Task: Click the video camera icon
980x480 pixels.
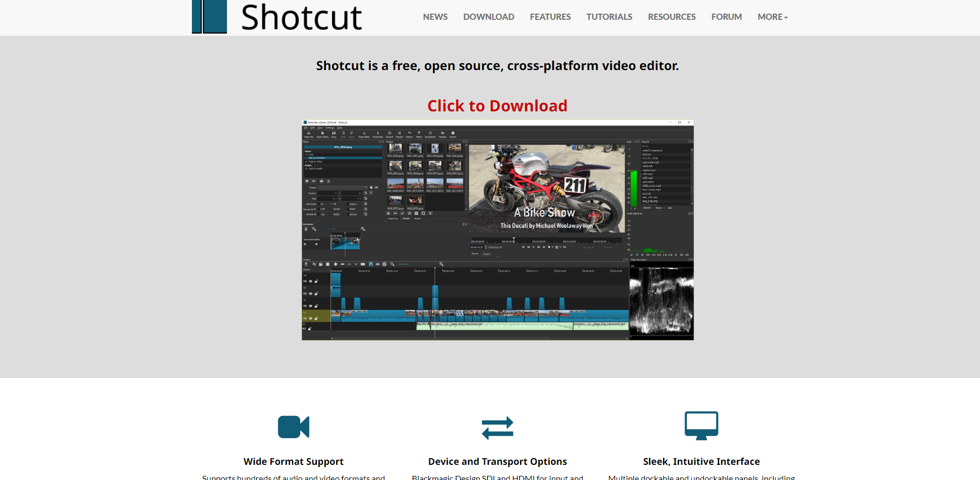Action: click(x=293, y=427)
